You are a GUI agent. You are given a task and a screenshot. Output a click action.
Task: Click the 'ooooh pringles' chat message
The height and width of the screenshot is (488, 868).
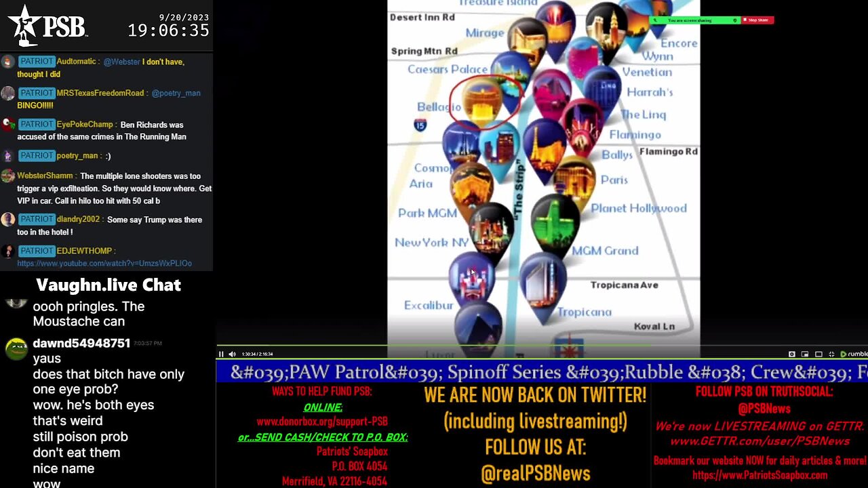[x=88, y=314]
